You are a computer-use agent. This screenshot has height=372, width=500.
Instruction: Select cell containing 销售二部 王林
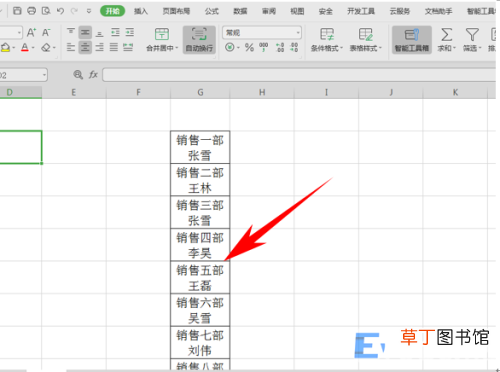200,180
